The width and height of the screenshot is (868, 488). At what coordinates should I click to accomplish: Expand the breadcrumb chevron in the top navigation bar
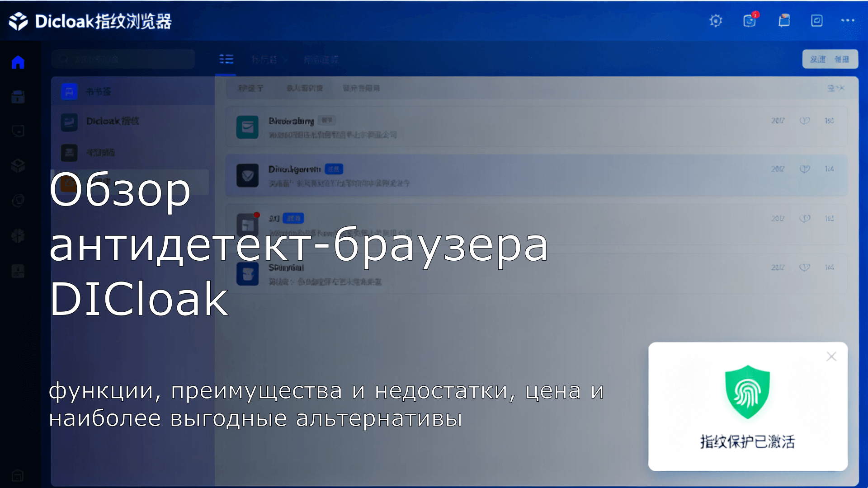285,59
